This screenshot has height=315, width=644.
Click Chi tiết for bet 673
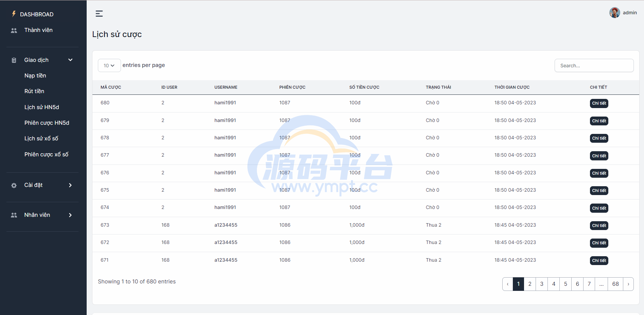[599, 226]
